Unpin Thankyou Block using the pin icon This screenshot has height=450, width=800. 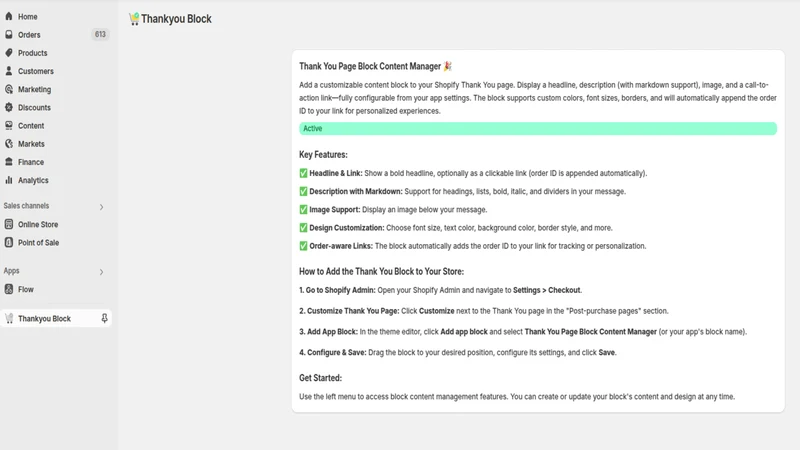104,318
